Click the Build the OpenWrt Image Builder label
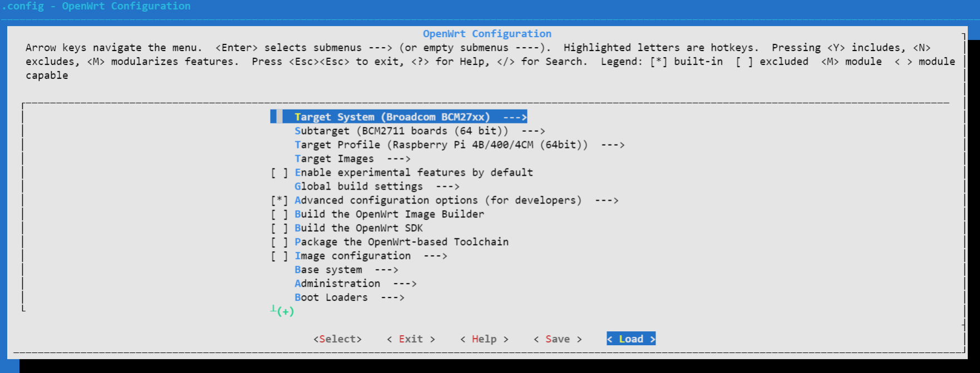This screenshot has width=980, height=373. 389,215
